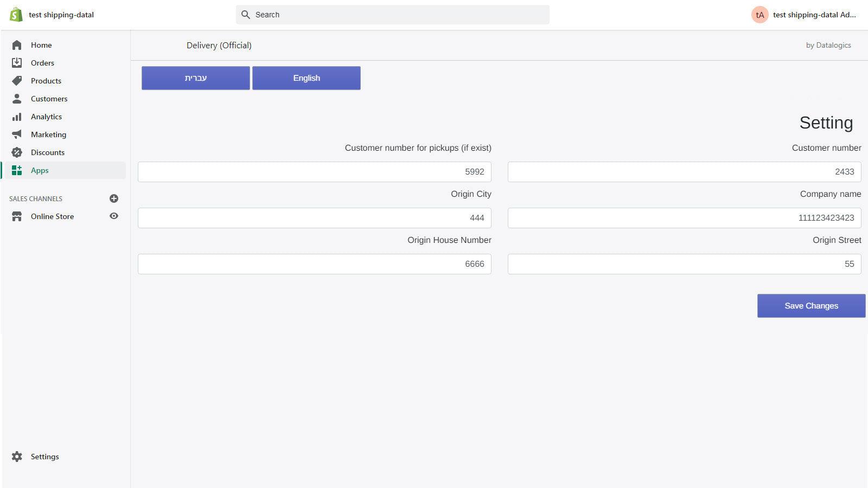Click the by Datalogics link
Image resolution: width=868 pixels, height=488 pixels.
pos(828,45)
